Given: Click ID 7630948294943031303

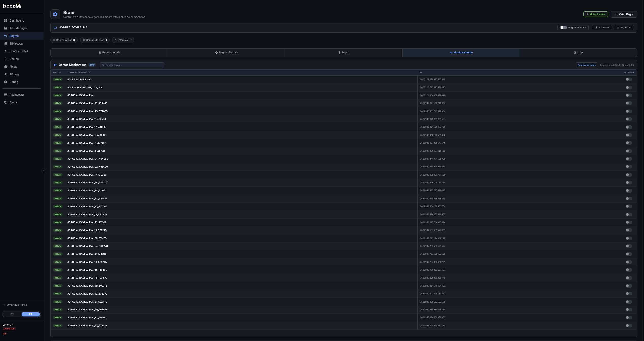Looking at the screenshot, I should coord(433,326).
